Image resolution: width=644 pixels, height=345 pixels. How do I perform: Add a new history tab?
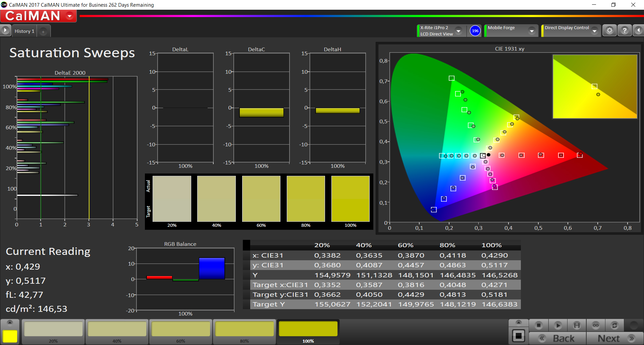click(43, 31)
